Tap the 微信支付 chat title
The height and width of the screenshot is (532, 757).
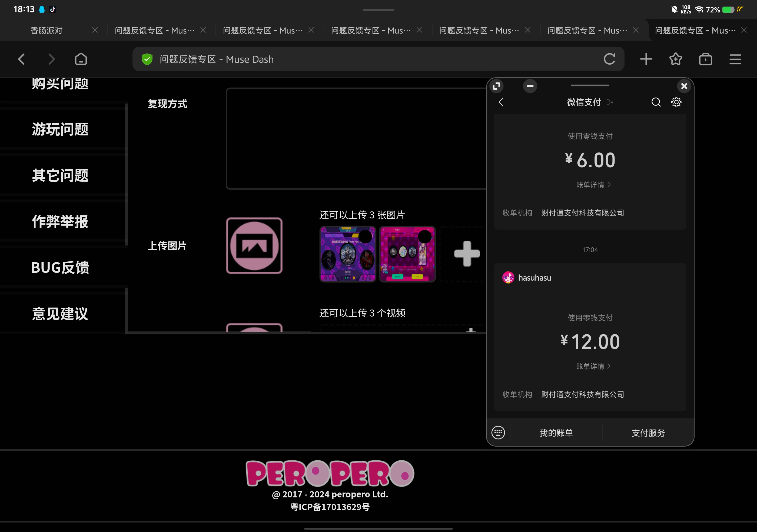584,102
